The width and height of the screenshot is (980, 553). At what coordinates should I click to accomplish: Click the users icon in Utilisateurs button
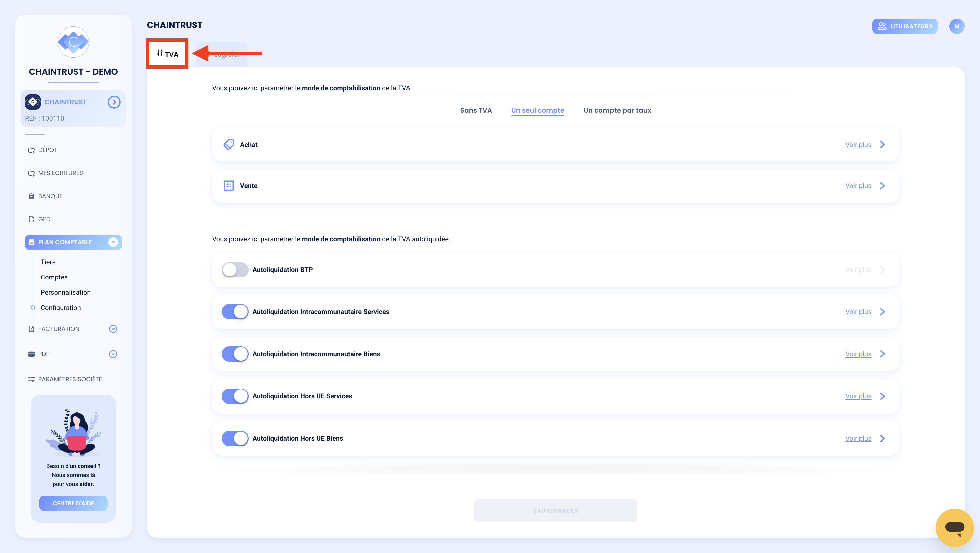(882, 26)
